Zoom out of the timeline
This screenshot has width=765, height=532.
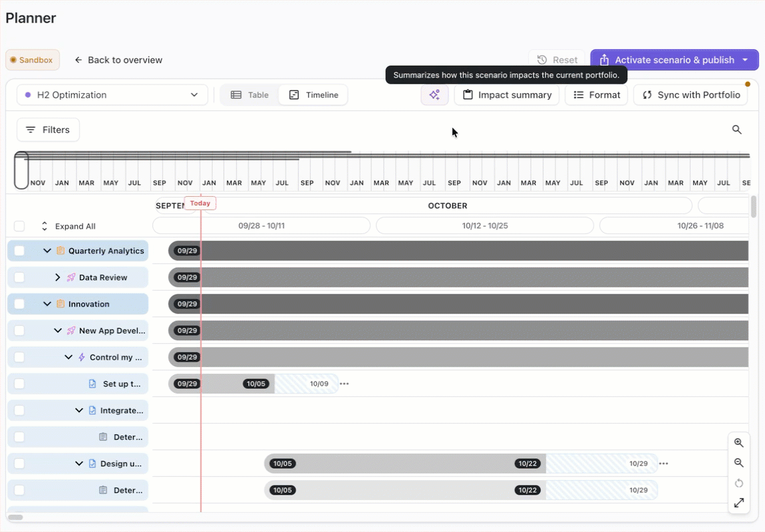click(x=738, y=463)
